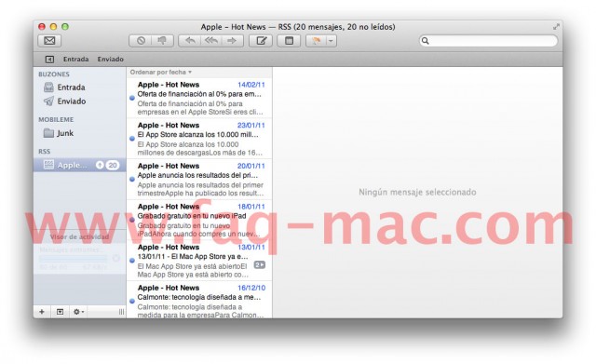This screenshot has width=596, height=364.
Task: Open the note or panel toolbar icon
Action: pos(289,41)
